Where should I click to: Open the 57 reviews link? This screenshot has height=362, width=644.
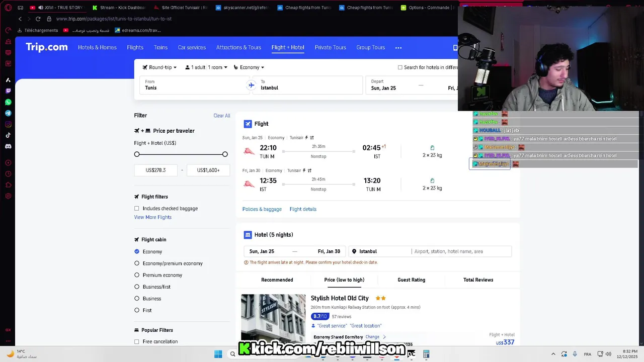coord(342,317)
